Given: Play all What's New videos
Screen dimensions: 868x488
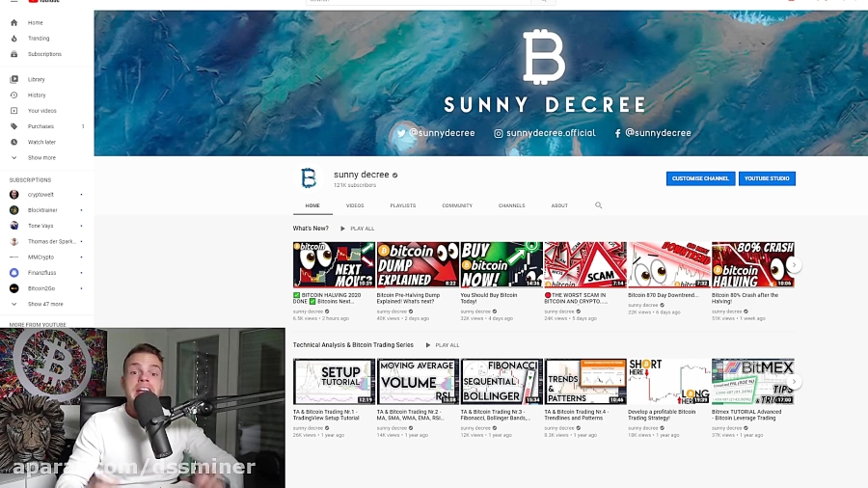Looking at the screenshot, I should tap(358, 229).
